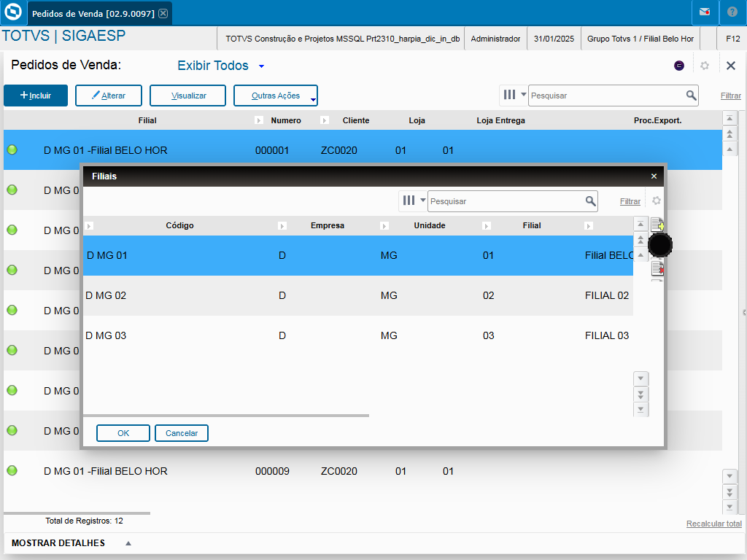Image resolution: width=747 pixels, height=560 pixels.
Task: Select the D MG 02 branch row
Action: point(358,296)
